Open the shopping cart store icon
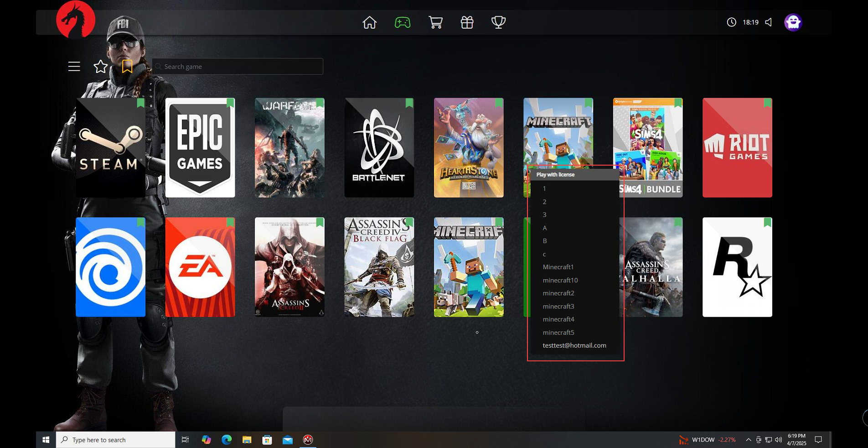Viewport: 868px width, 448px height. (435, 22)
